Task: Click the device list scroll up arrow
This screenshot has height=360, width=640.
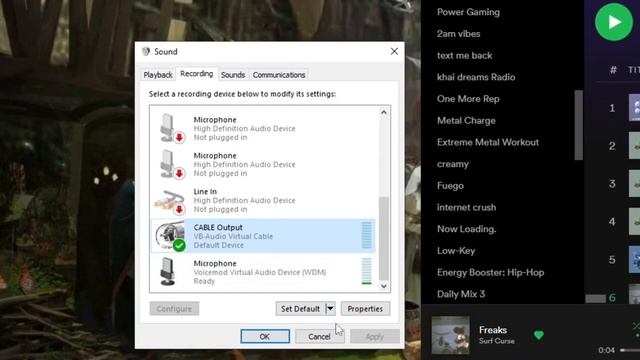Action: click(384, 112)
